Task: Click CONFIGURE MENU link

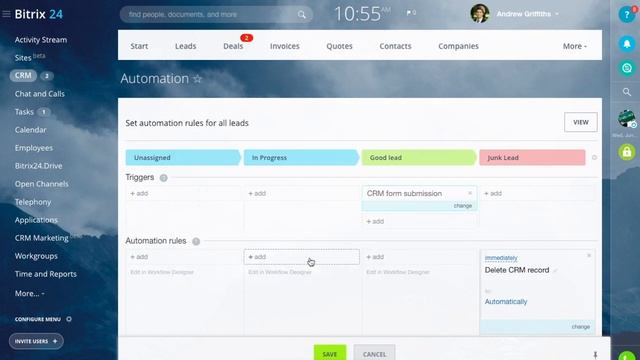Action: point(38,319)
